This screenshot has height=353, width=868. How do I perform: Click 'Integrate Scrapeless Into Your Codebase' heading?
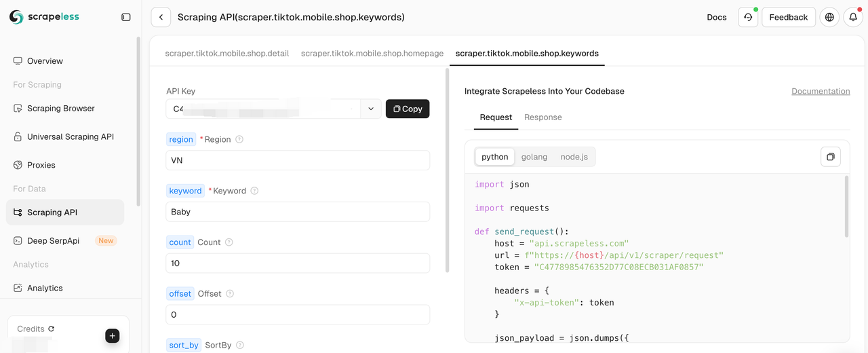coord(545,91)
